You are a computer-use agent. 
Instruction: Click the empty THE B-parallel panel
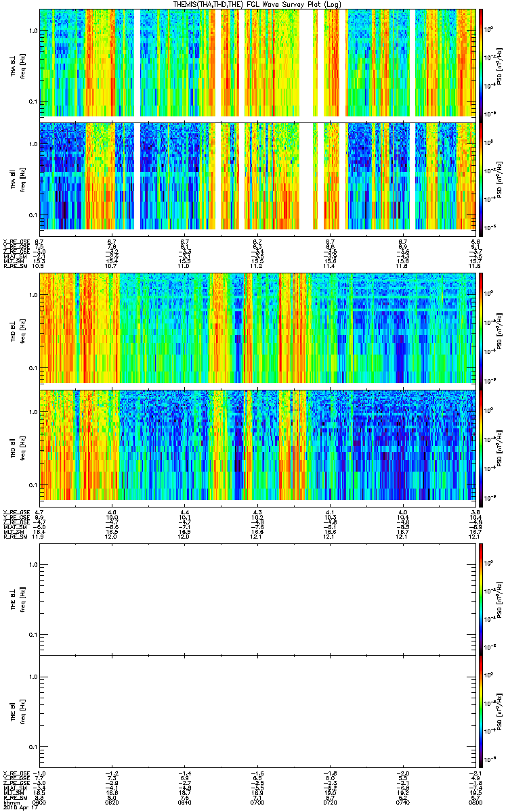coord(257,710)
